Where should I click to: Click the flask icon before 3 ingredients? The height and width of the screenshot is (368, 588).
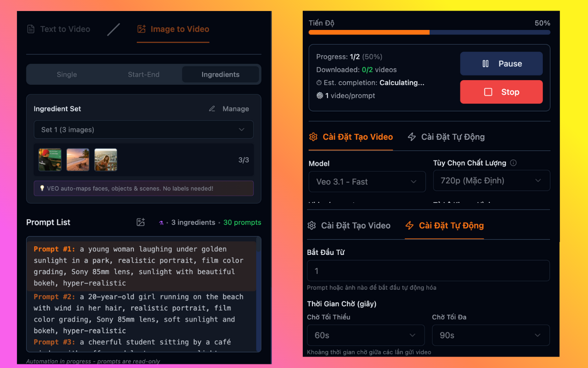[161, 223]
